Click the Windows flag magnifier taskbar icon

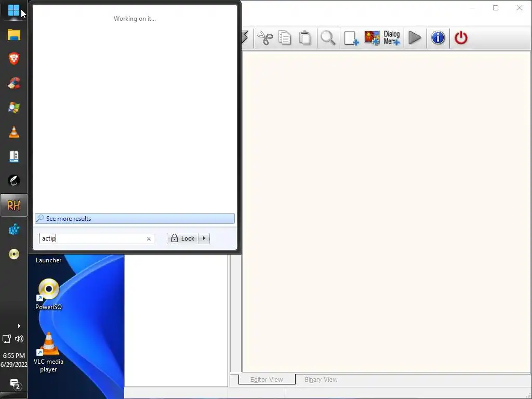point(14,108)
